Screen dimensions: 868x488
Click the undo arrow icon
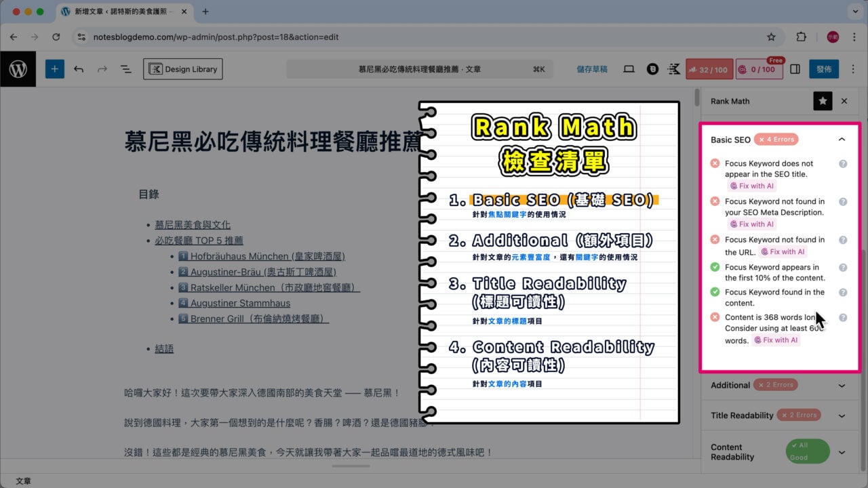[x=79, y=68]
